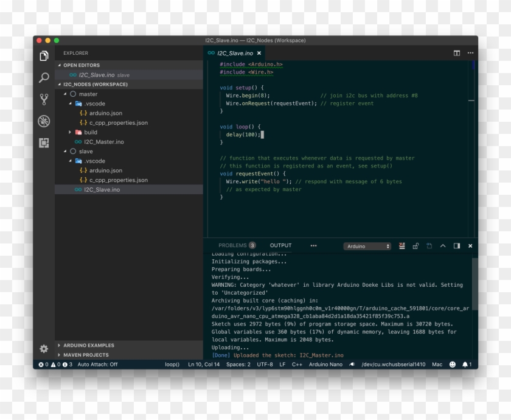Clear the Arduino output panel

point(402,245)
